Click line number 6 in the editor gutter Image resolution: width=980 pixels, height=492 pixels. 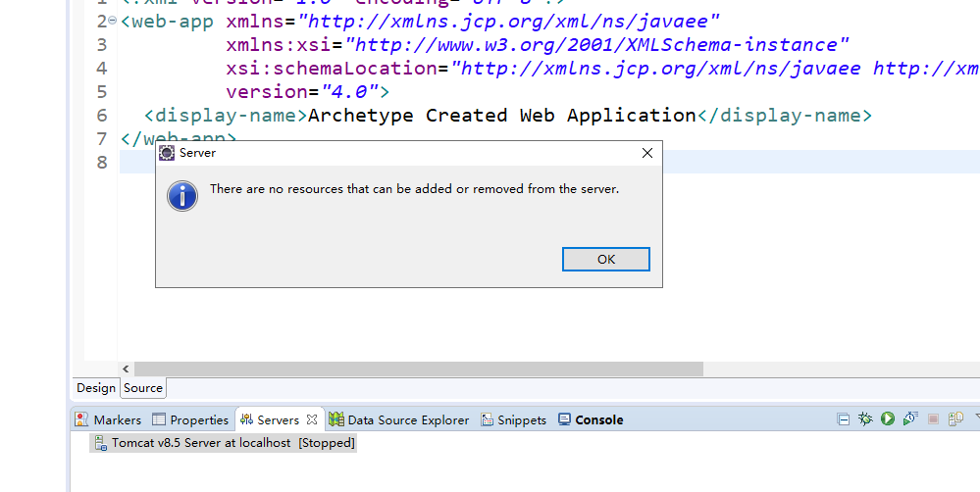(102, 116)
